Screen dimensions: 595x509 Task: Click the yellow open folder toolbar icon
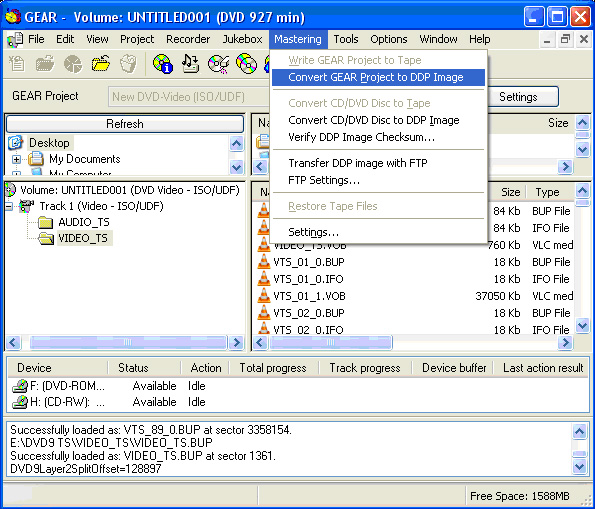tap(101, 63)
